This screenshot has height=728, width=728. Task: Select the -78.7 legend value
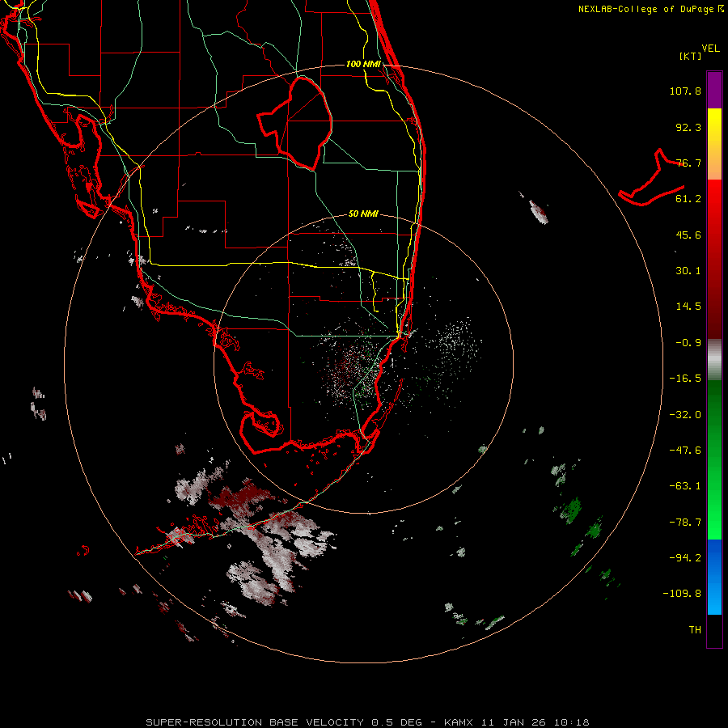tap(685, 523)
